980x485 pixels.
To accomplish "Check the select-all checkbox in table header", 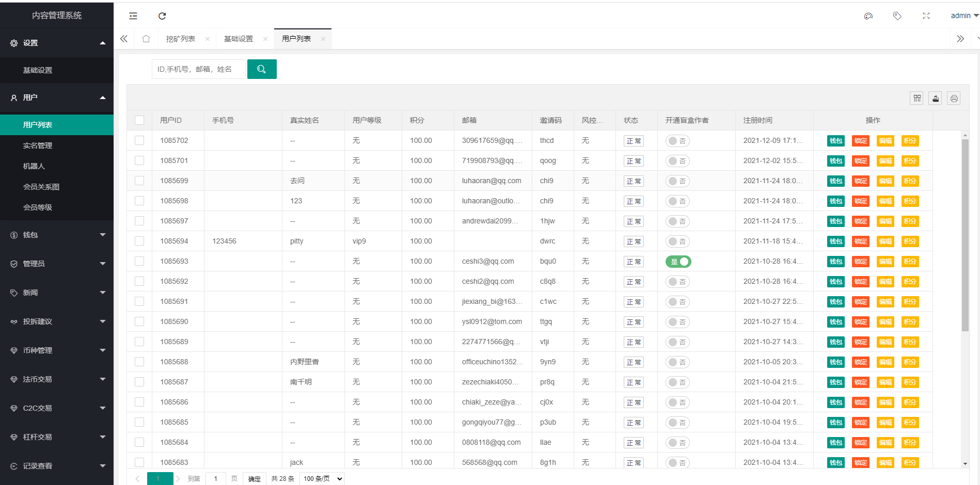I will [139, 120].
